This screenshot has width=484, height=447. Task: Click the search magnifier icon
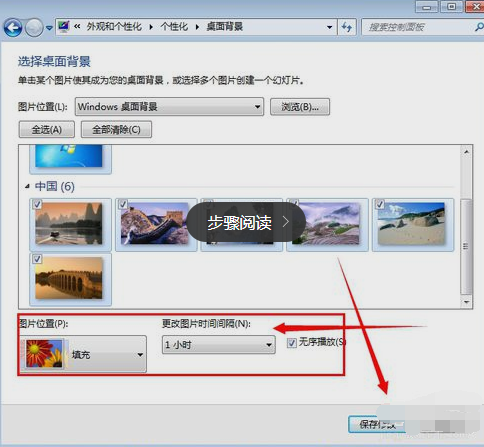pos(479,27)
